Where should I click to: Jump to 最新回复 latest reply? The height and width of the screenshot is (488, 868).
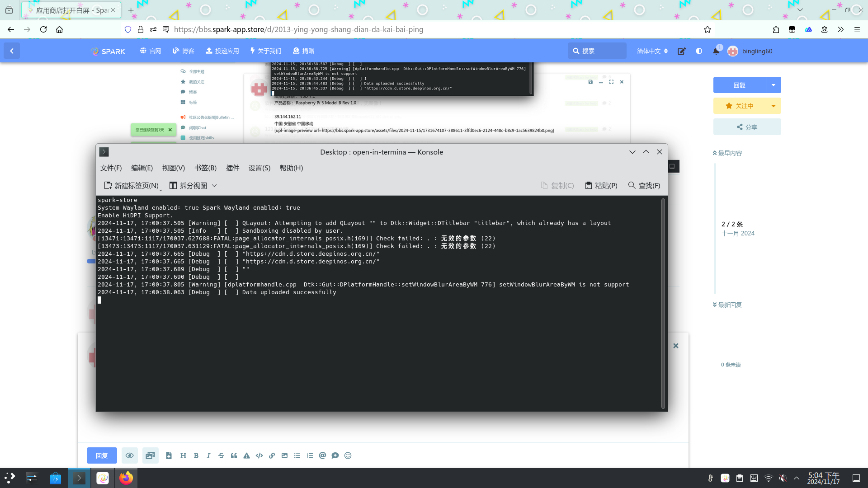click(x=727, y=305)
